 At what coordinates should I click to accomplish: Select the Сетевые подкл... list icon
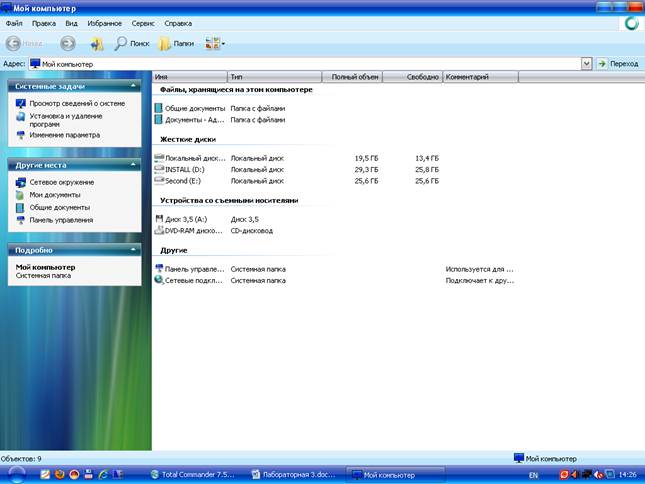(159, 280)
